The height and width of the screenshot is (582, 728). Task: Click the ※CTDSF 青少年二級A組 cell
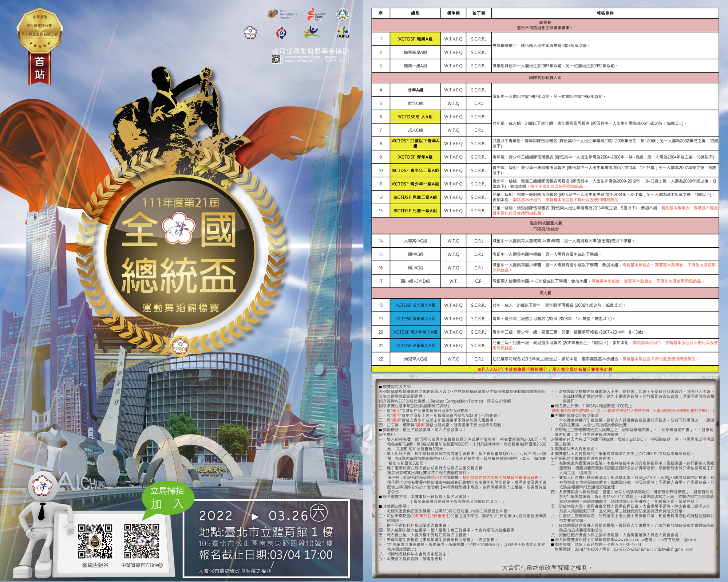pyautogui.click(x=415, y=170)
